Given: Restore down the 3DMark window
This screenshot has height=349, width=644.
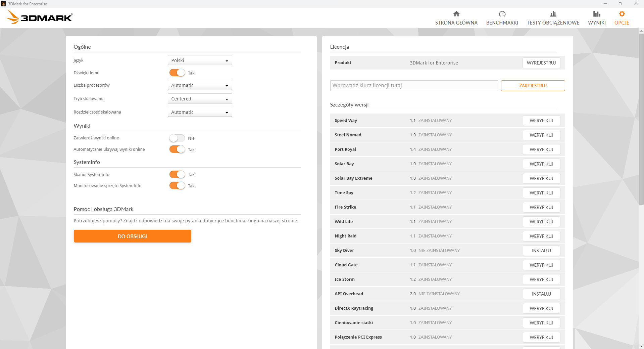Looking at the screenshot, I should coord(621,4).
